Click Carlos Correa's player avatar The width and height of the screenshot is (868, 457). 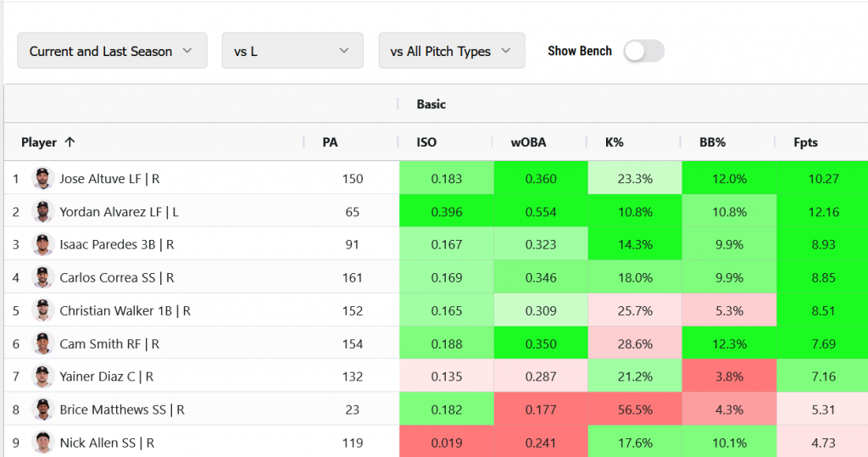pos(43,277)
